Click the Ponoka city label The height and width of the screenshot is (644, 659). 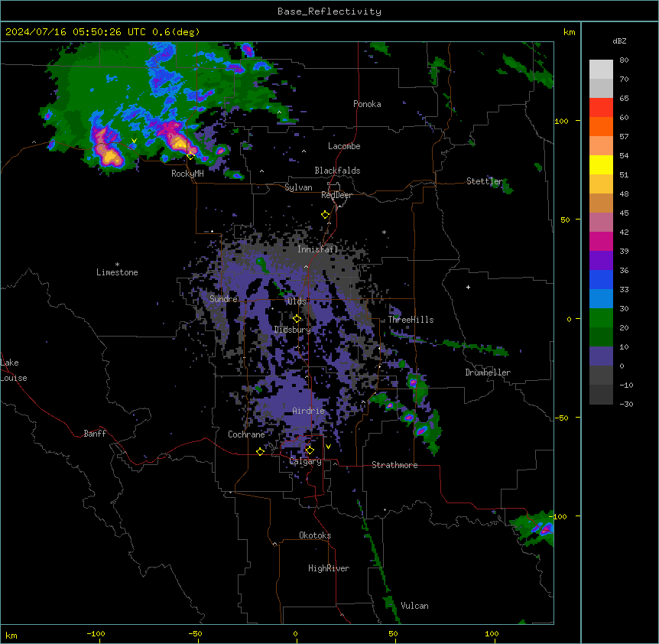367,104
